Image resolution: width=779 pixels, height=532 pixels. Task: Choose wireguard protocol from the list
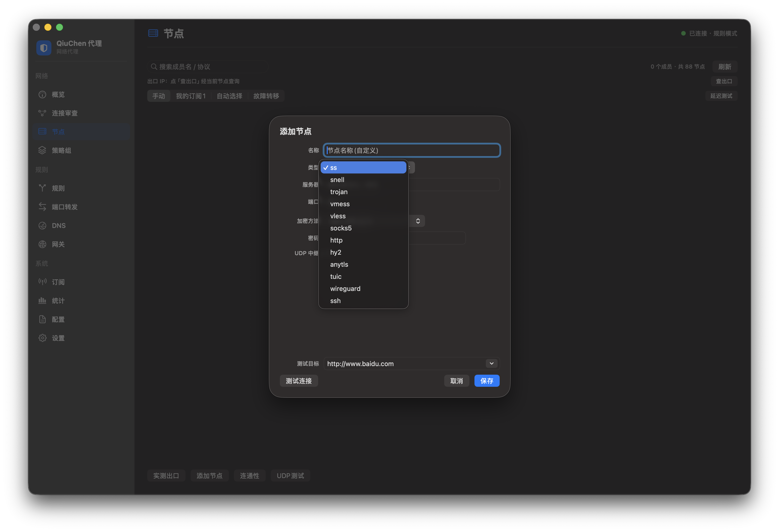pyautogui.click(x=363, y=289)
